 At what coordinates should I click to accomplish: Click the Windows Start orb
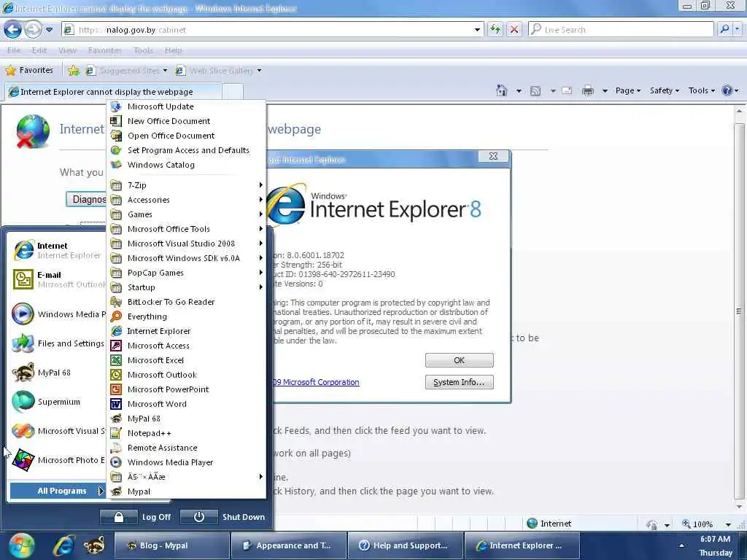pyautogui.click(x=21, y=545)
